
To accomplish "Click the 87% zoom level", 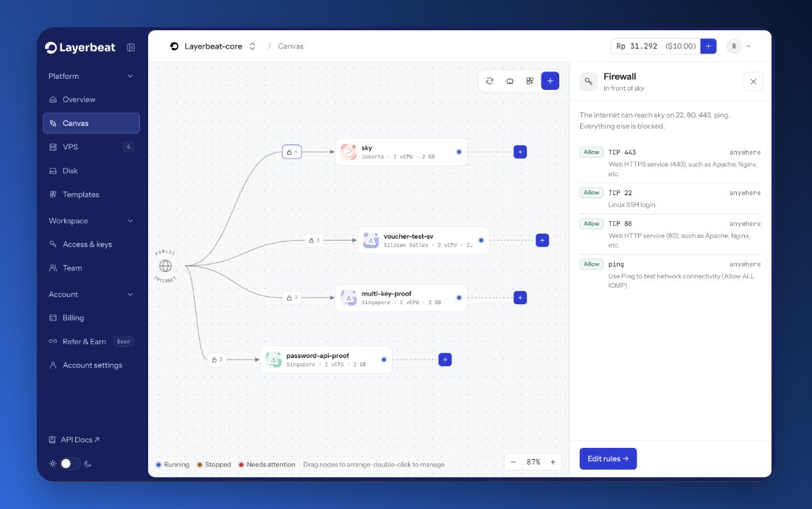I will [x=533, y=462].
